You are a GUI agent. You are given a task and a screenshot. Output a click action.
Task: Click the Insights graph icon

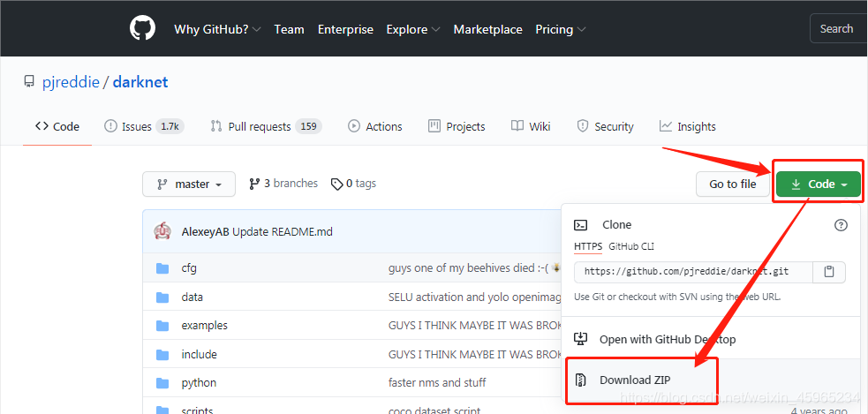click(x=666, y=126)
